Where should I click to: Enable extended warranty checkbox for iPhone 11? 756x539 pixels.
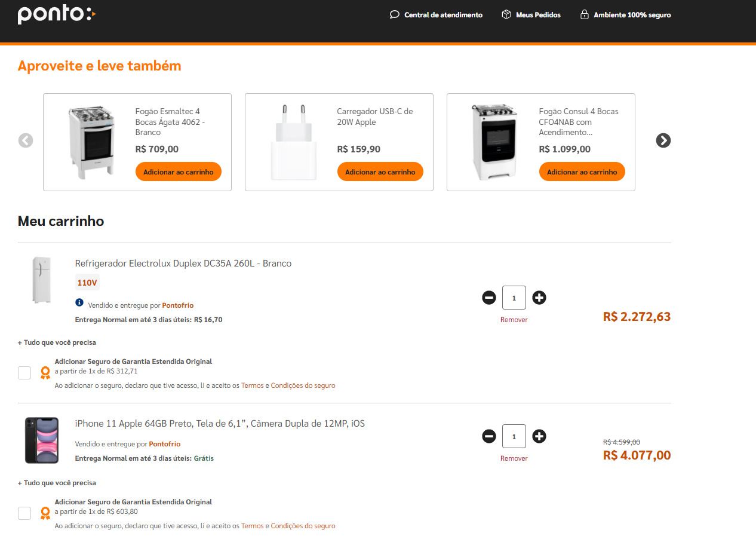pos(24,513)
